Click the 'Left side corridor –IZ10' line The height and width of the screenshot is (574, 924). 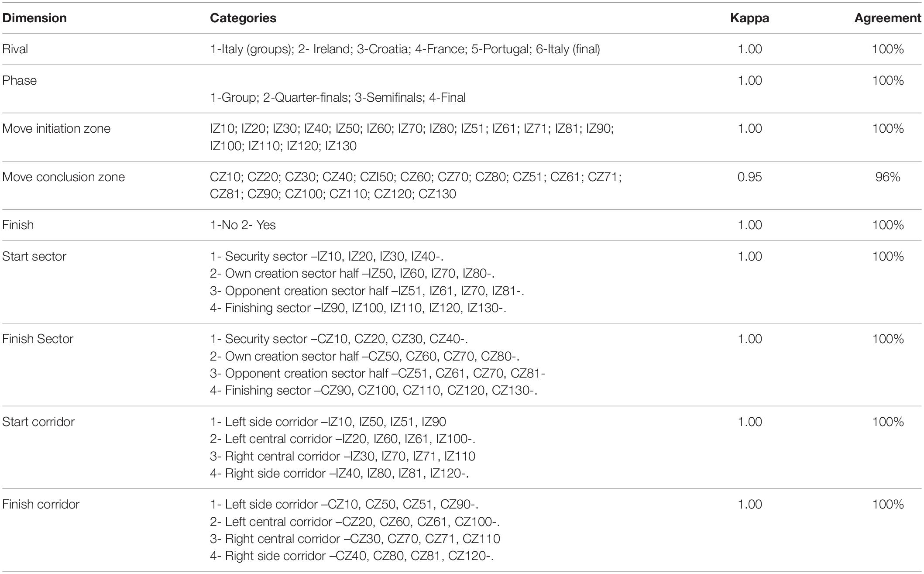(328, 422)
